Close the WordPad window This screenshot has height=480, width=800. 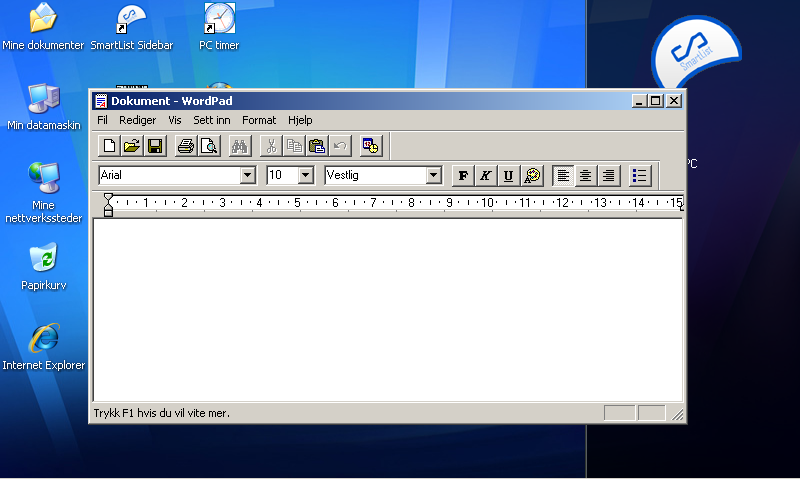coord(673,101)
